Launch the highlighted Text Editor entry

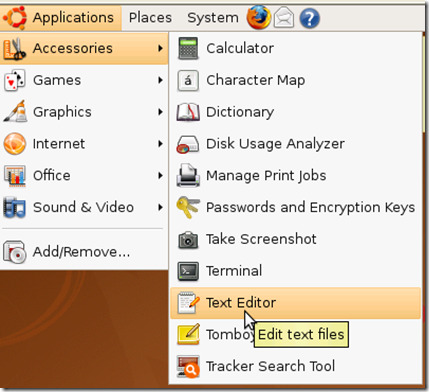tap(295, 303)
